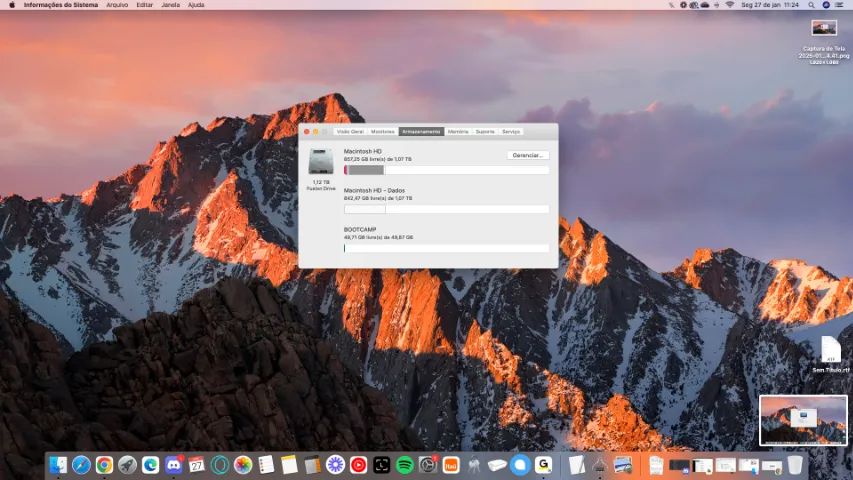Open the Janela menu
853x480 pixels.
(x=170, y=5)
